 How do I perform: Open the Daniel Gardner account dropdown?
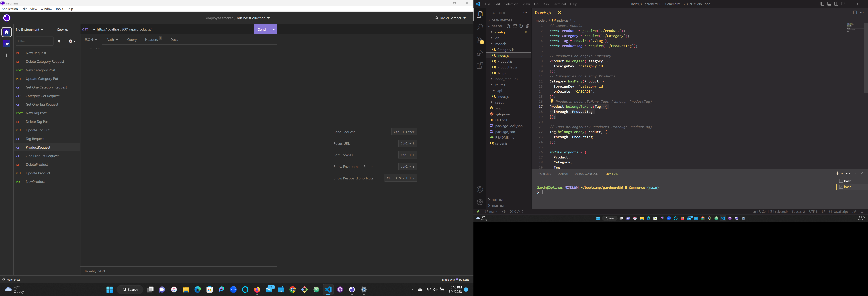450,18
